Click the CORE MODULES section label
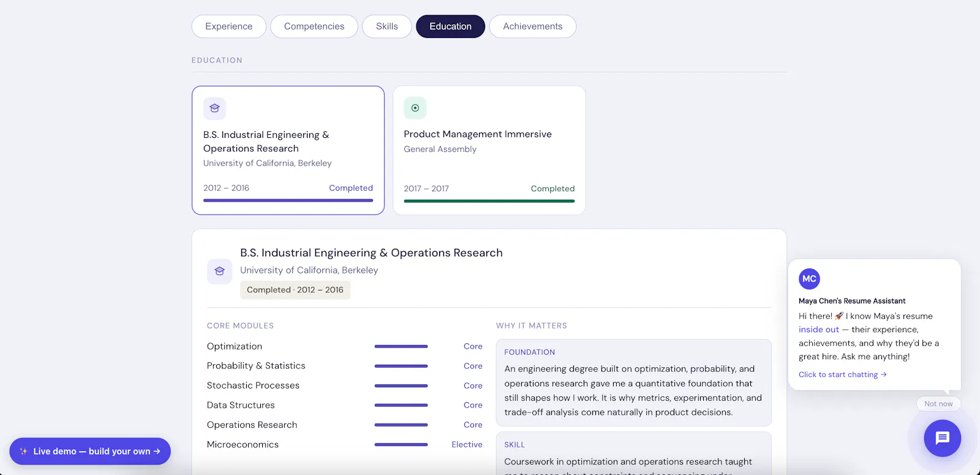This screenshot has width=980, height=475. (240, 325)
